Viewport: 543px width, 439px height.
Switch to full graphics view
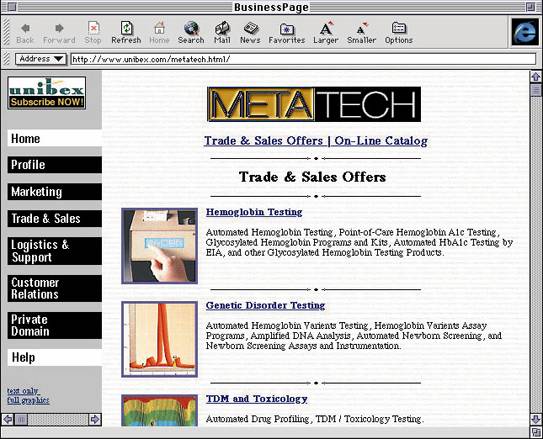28,400
